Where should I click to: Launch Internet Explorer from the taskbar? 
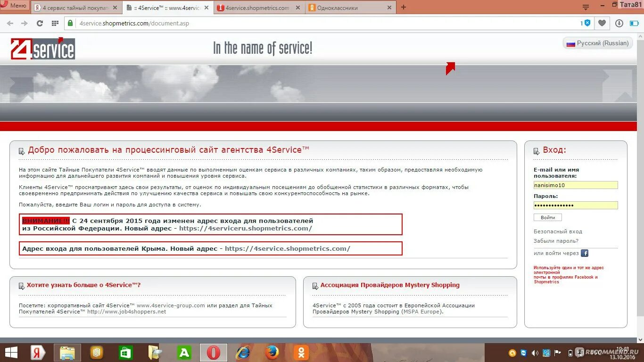(243, 353)
